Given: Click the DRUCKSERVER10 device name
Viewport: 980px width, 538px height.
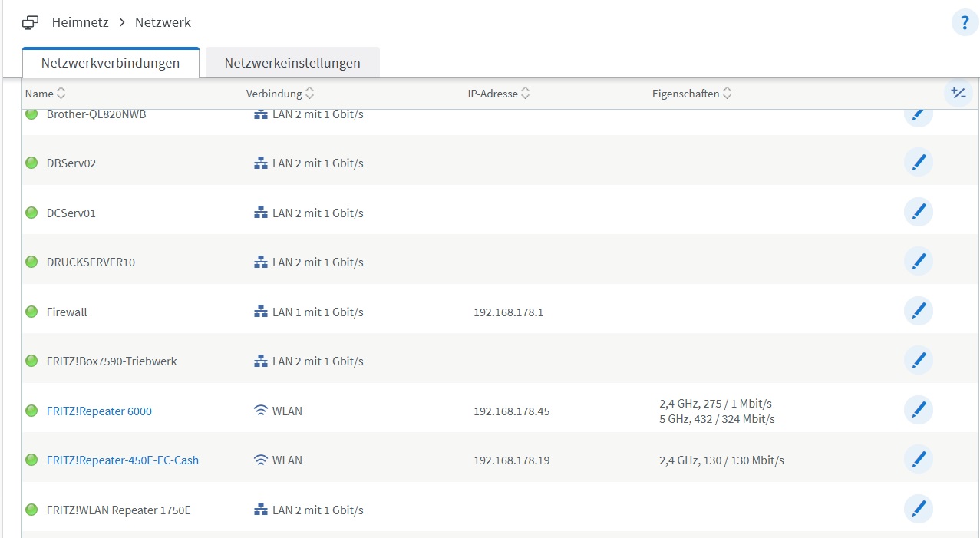Looking at the screenshot, I should (x=91, y=262).
